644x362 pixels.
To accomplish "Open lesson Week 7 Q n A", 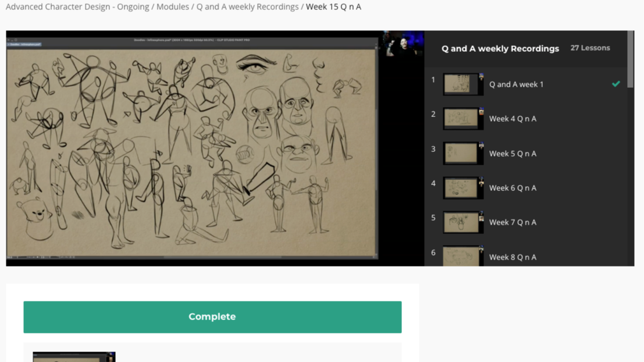I will 513,222.
